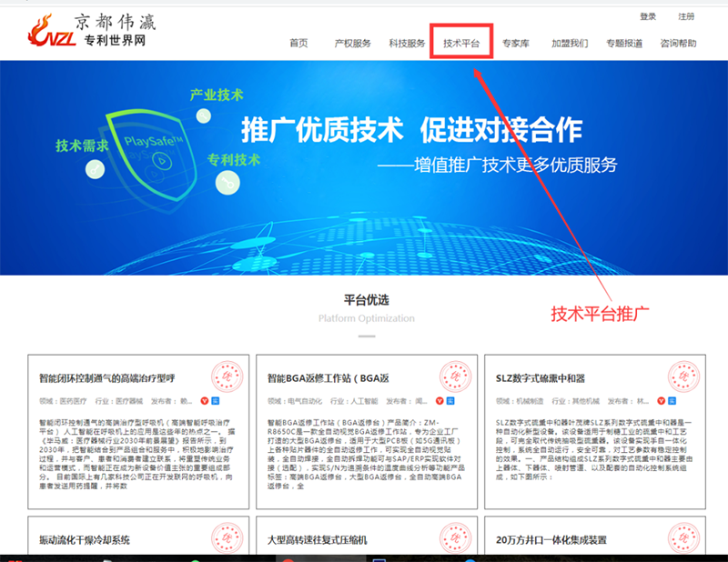Click the red seal stamp on 智能闭环控制通气 card
The width and height of the screenshot is (728, 562).
[x=227, y=376]
